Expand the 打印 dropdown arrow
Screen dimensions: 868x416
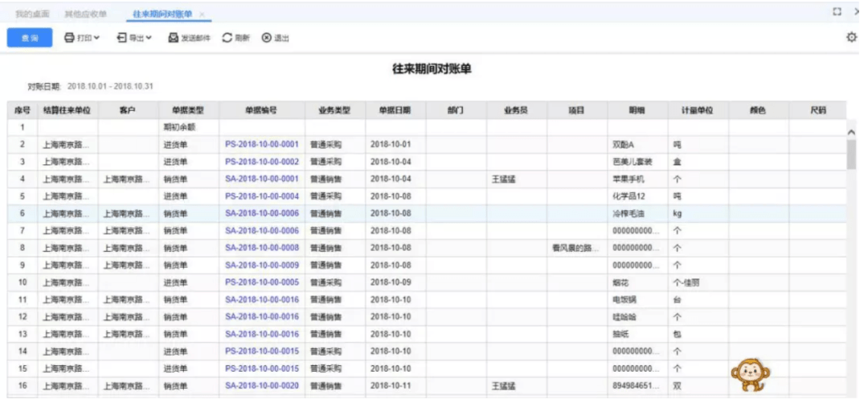coord(96,38)
